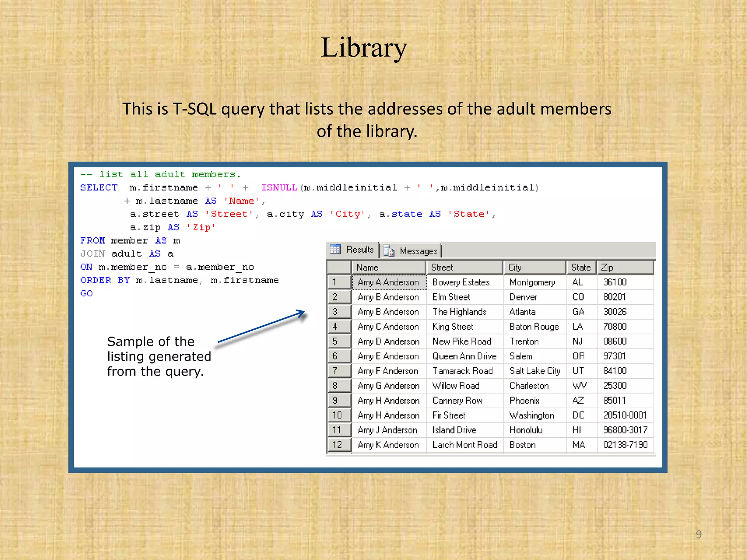Screen dimensions: 747x560
Task: Click the 'Phoenix' cell
Action: tap(535, 401)
